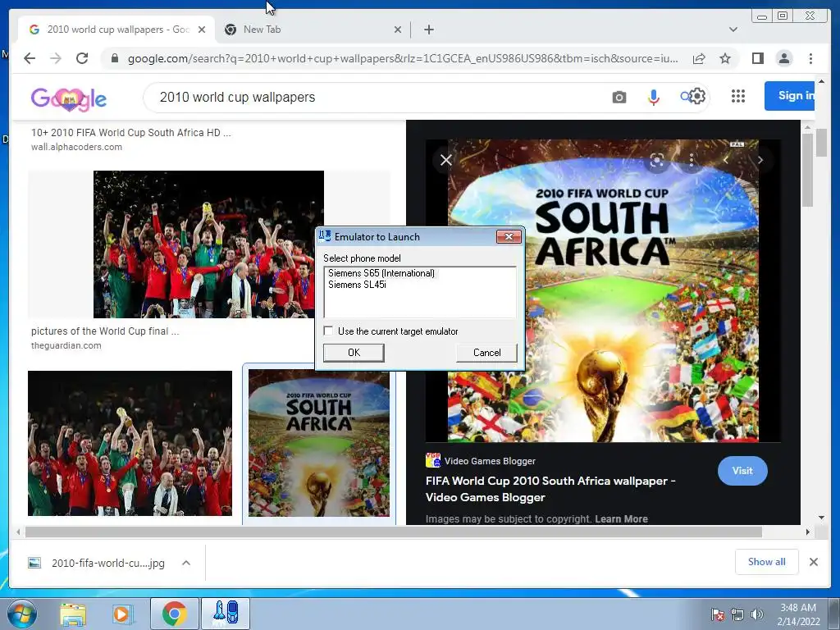Viewport: 840px width, 630px height.
Task: Click the browser address bar URL
Action: (x=403, y=58)
